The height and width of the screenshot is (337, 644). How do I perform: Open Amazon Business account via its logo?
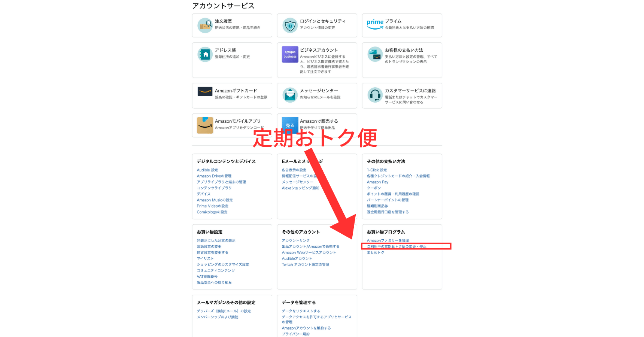coord(290,55)
